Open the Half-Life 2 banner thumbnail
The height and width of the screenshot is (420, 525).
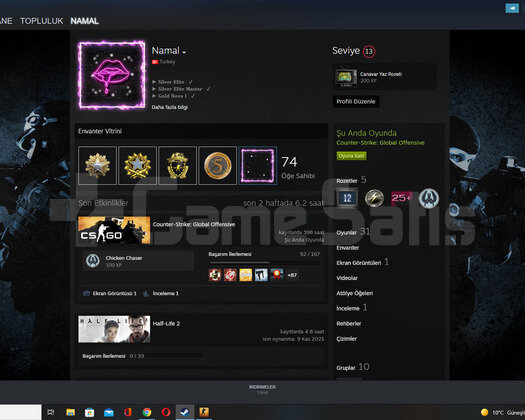pos(114,329)
